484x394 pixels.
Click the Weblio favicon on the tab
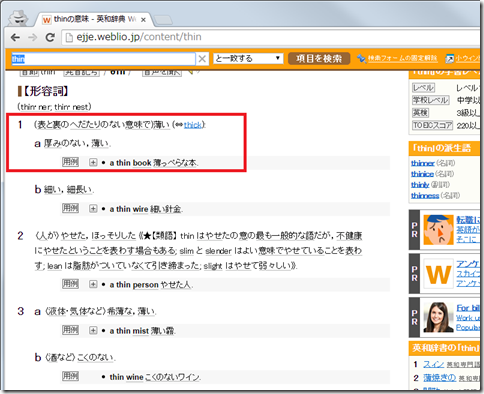(47, 20)
